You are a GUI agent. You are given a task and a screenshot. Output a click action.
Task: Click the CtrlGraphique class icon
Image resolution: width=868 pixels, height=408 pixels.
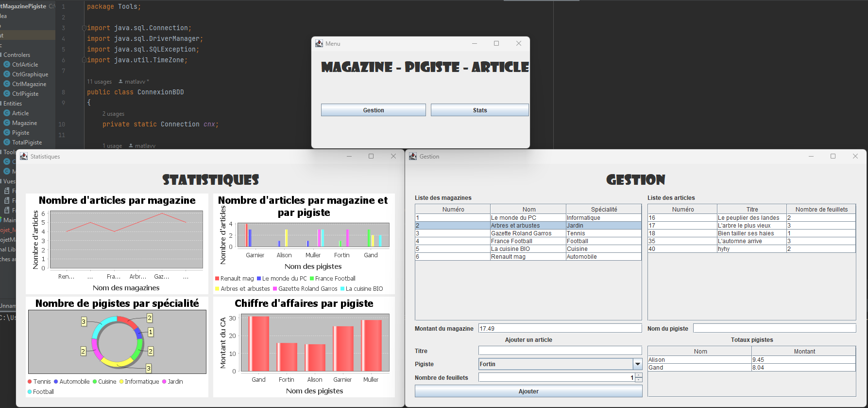tap(7, 74)
